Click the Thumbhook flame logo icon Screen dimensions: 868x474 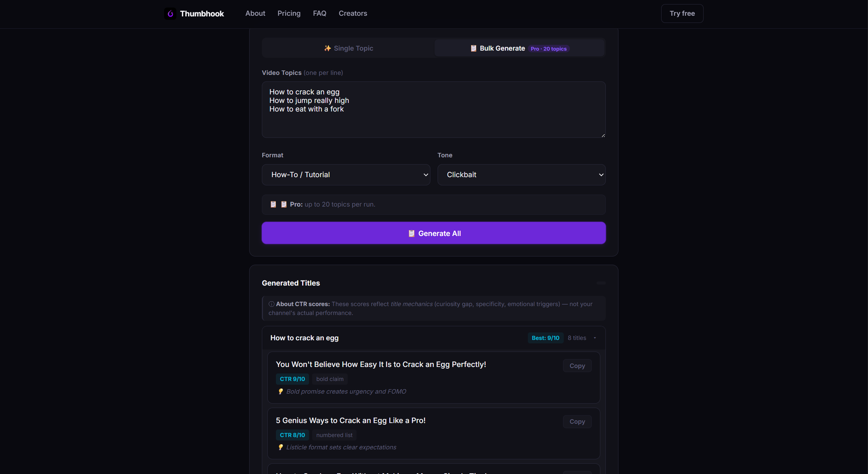[170, 13]
